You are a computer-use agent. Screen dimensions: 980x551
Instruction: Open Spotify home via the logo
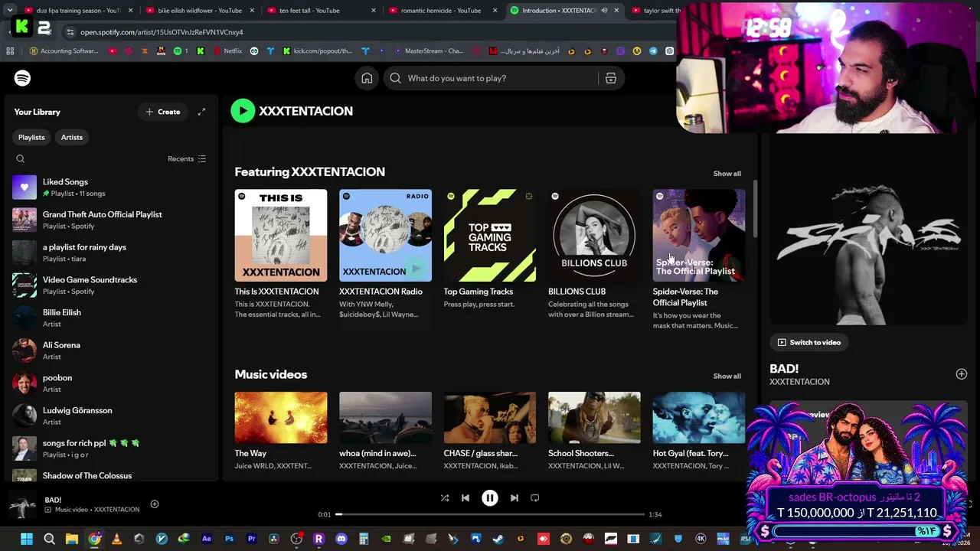click(22, 78)
